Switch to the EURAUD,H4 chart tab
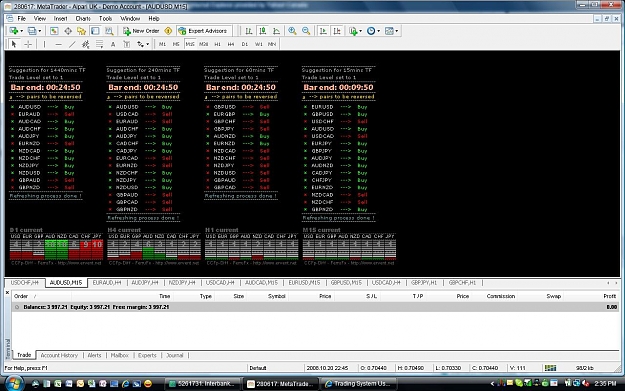Image resolution: width=625 pixels, height=391 pixels. pos(107,283)
